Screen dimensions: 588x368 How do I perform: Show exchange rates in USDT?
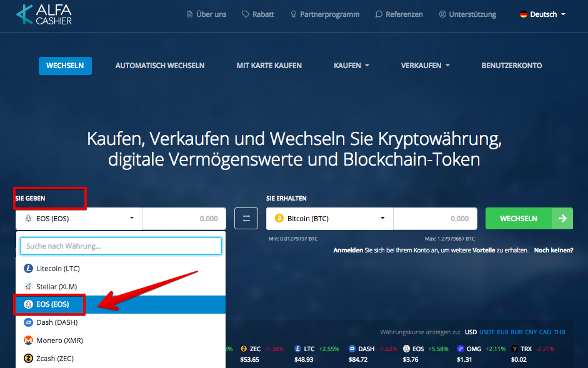click(487, 332)
